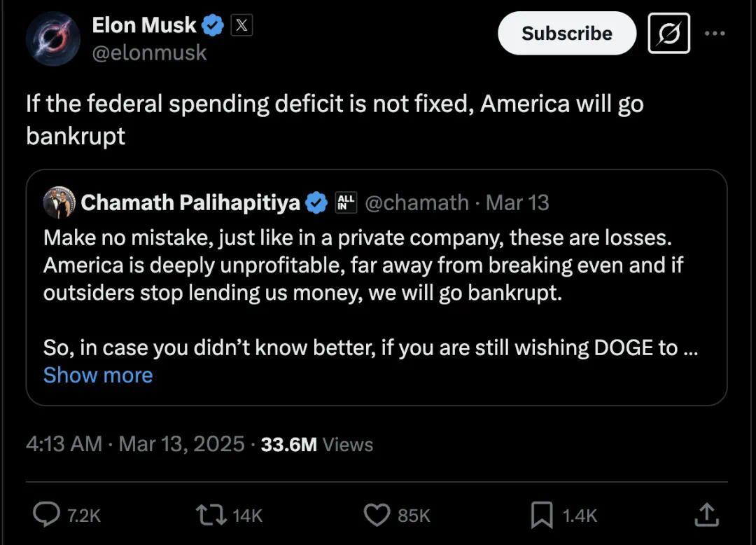The width and height of the screenshot is (756, 545).
Task: View the 33.6M Views analytics
Action: coord(317,444)
